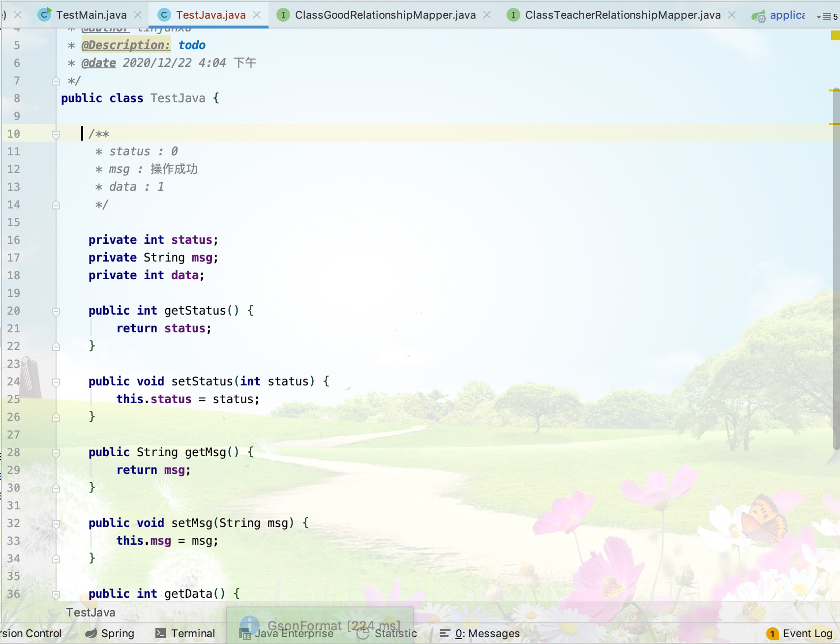The image size is (840, 644).
Task: Place cursor on 'private int data;' line
Action: coord(147,275)
